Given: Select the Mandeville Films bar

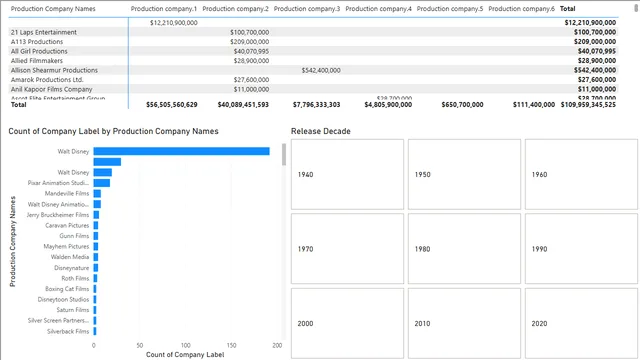Looking at the screenshot, I should (97, 193).
